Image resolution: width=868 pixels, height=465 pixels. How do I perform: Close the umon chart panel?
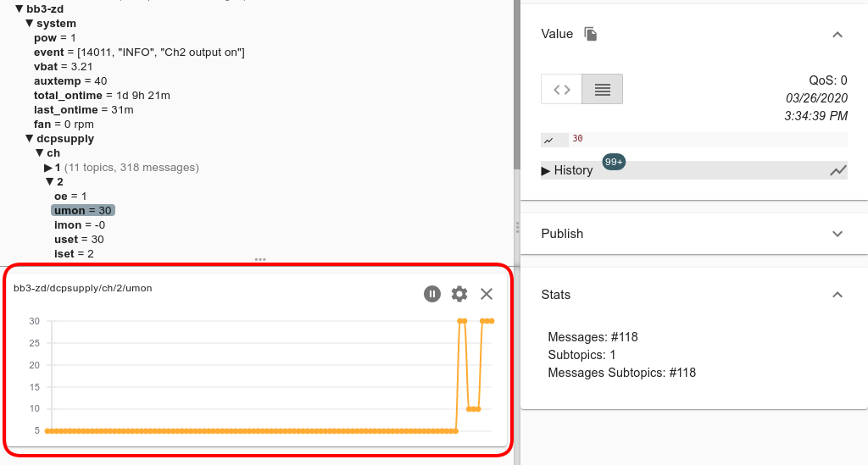pos(487,294)
